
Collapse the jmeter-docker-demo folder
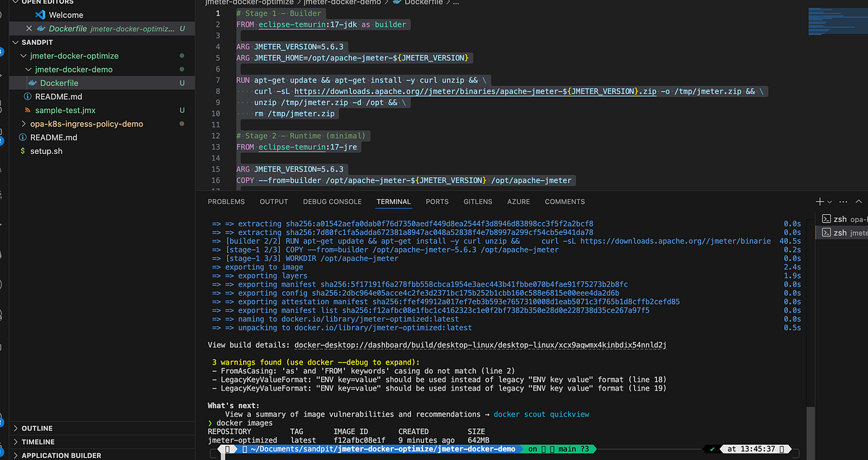28,69
